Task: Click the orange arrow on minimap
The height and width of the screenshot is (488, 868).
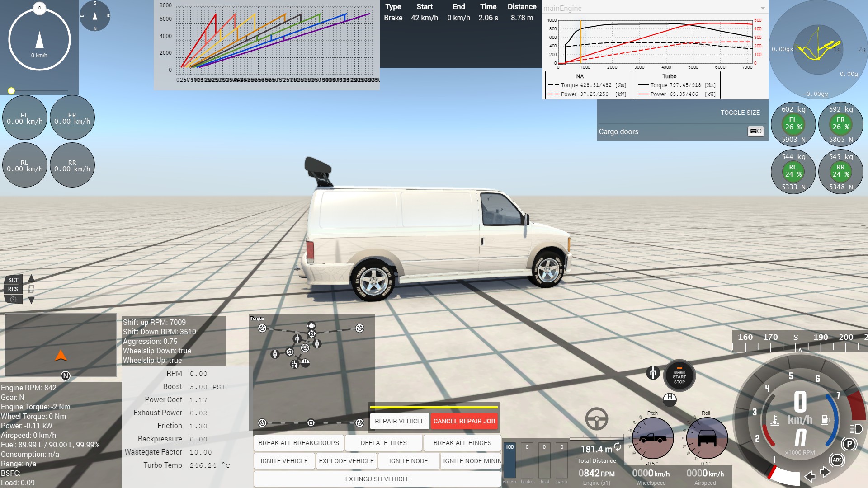Action: coord(61,356)
